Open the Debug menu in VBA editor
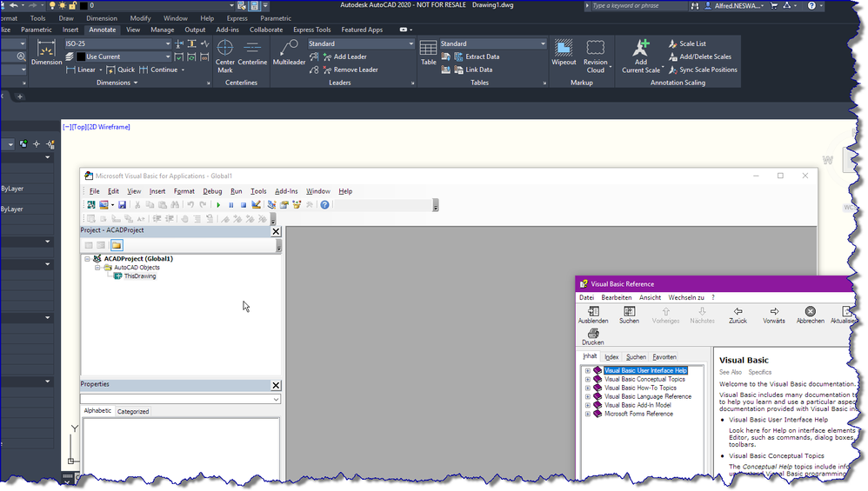The image size is (868, 491). click(x=212, y=191)
